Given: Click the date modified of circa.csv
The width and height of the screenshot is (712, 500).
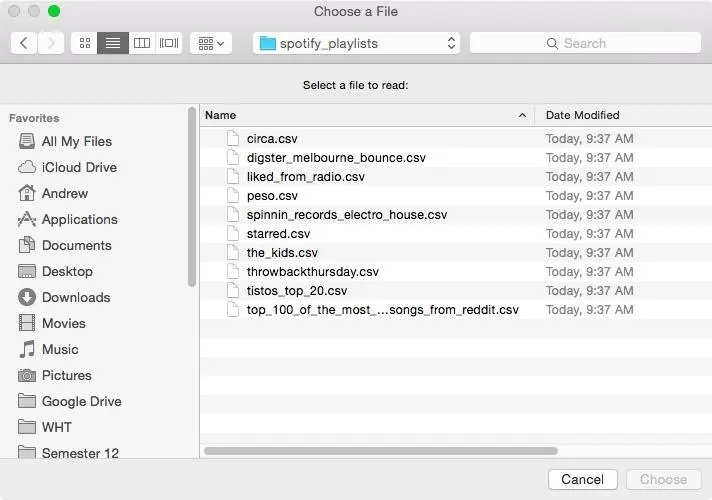Looking at the screenshot, I should coord(589,139).
